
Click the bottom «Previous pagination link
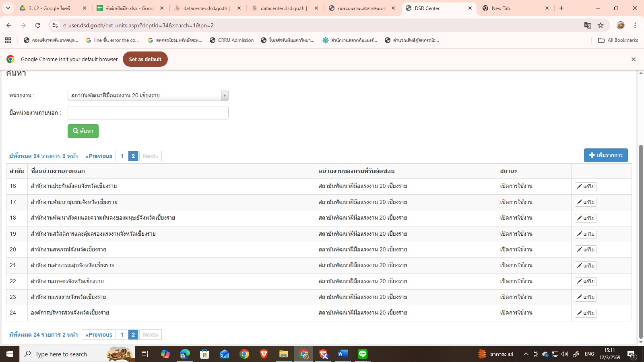coord(99,335)
